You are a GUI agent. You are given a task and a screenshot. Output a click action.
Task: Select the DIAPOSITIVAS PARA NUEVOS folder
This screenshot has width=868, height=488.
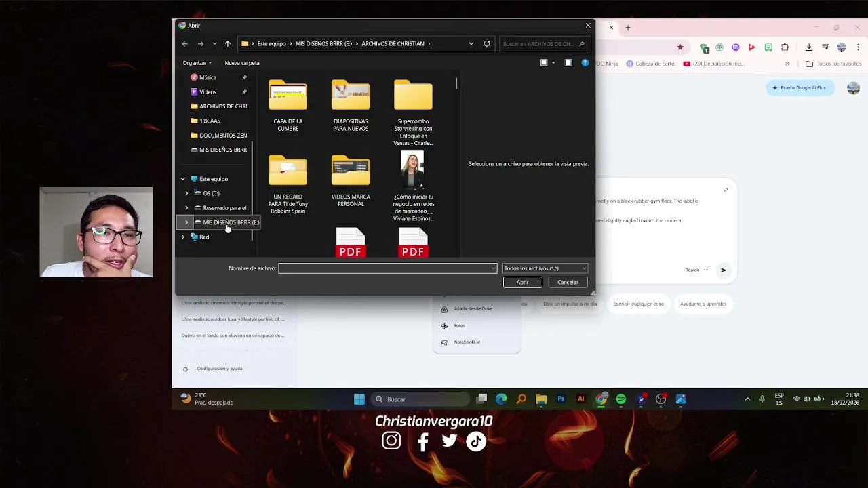[351, 106]
